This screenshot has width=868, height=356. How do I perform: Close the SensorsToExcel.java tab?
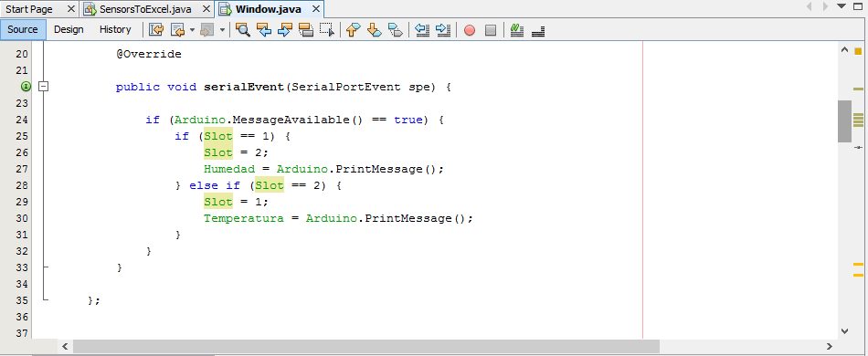206,9
